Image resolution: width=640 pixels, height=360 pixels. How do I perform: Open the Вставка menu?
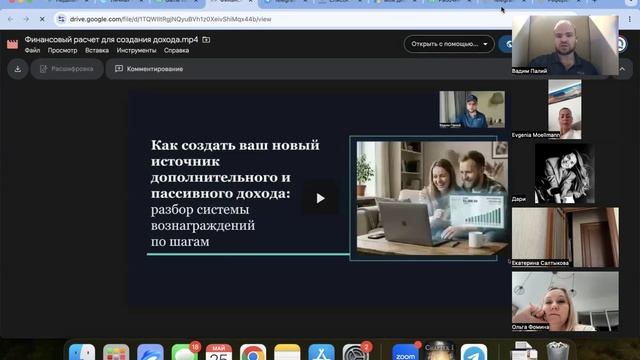(x=97, y=50)
